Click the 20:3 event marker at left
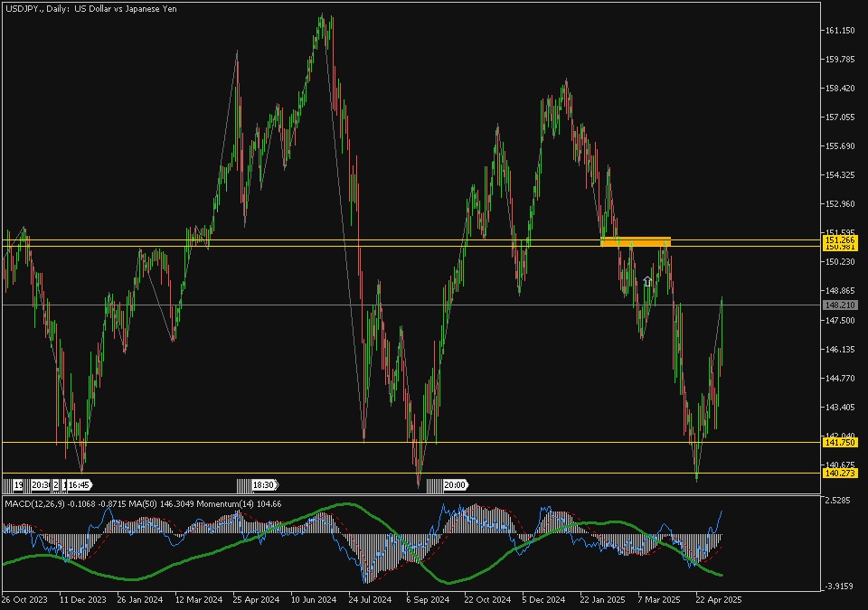 click(40, 485)
